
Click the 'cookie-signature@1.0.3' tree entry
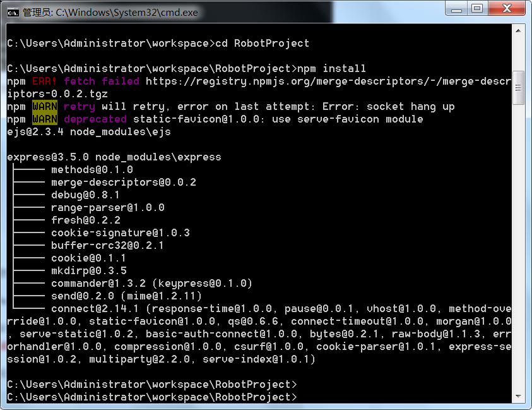click(121, 232)
